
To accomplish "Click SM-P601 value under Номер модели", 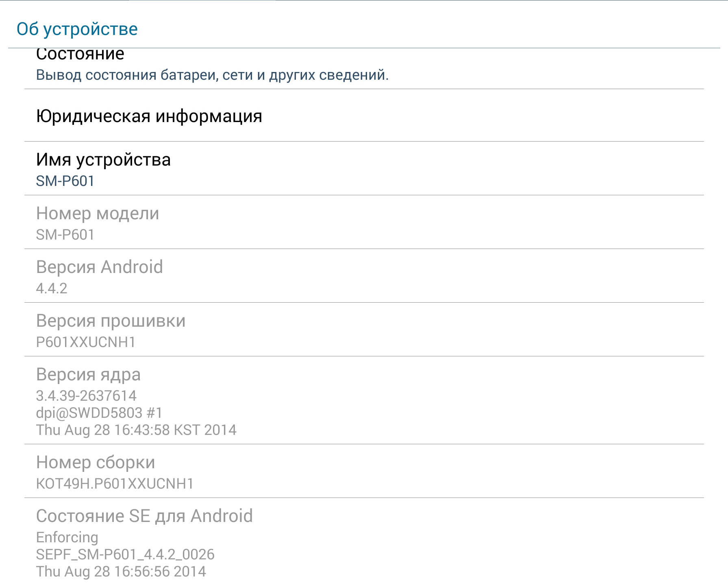I will (65, 235).
